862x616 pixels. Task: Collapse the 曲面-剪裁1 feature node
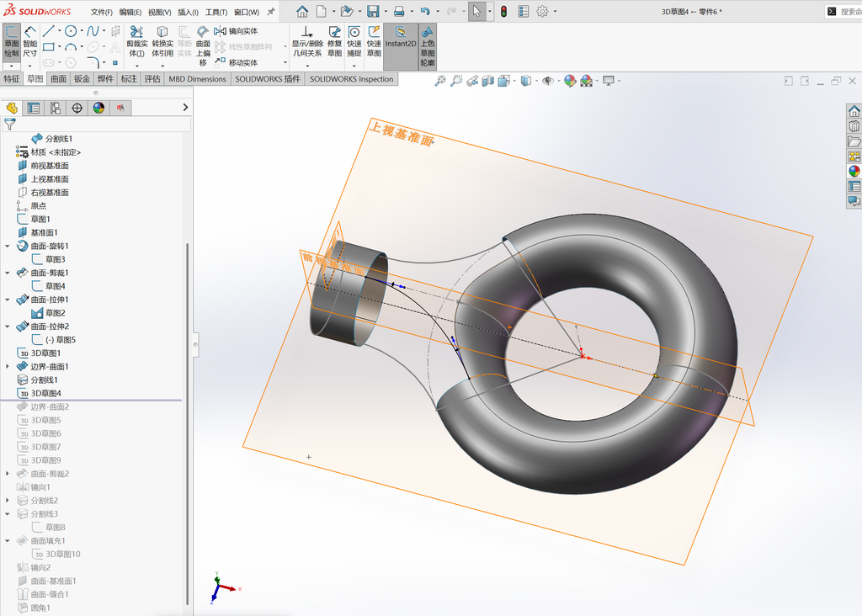8,273
